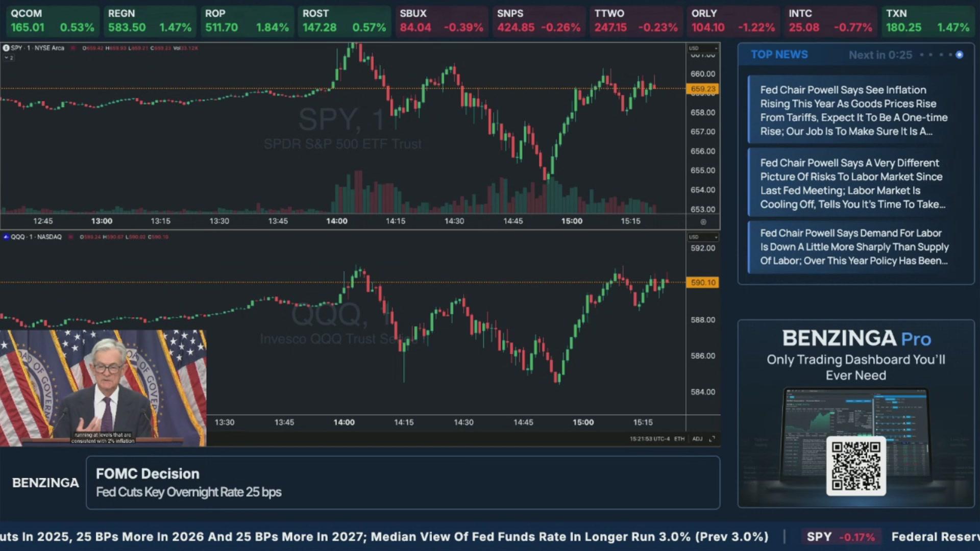The image size is (980, 551).
Task: Click the chart clock showing 15:21:53 UTC-4
Action: click(x=649, y=439)
